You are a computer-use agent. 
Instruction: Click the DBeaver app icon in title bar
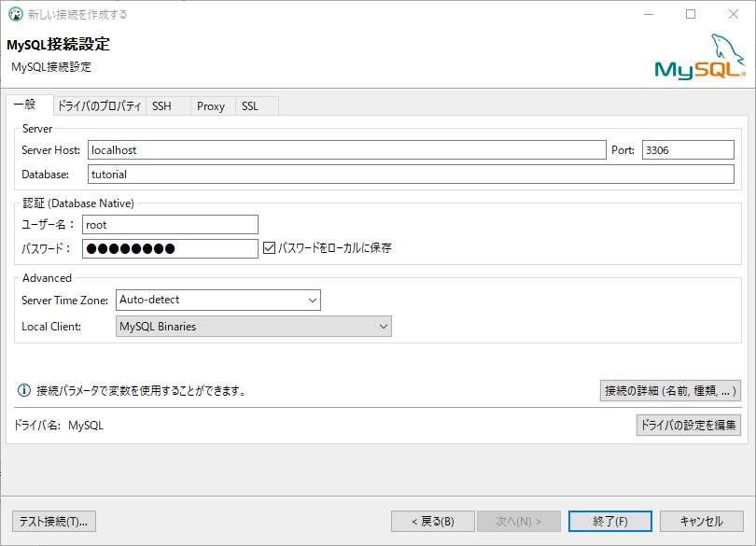click(x=16, y=14)
